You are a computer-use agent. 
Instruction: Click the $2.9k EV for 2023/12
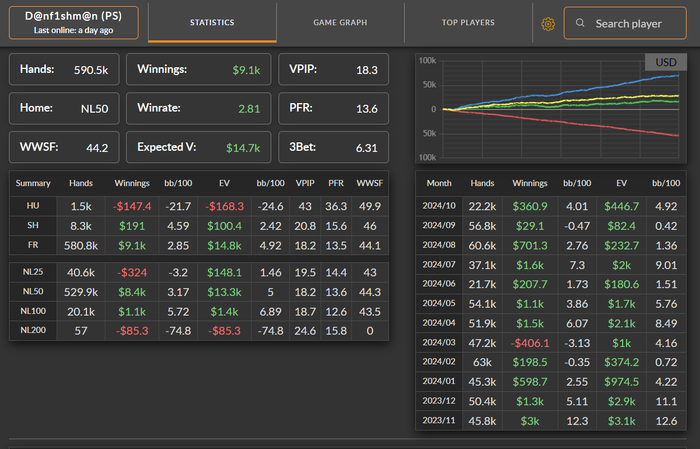(621, 402)
